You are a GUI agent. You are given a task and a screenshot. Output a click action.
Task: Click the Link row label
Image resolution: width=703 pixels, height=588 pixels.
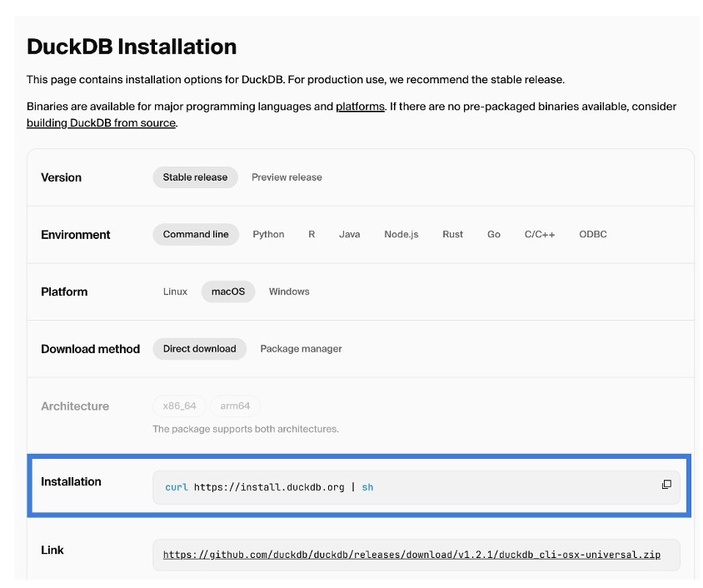[52, 550]
